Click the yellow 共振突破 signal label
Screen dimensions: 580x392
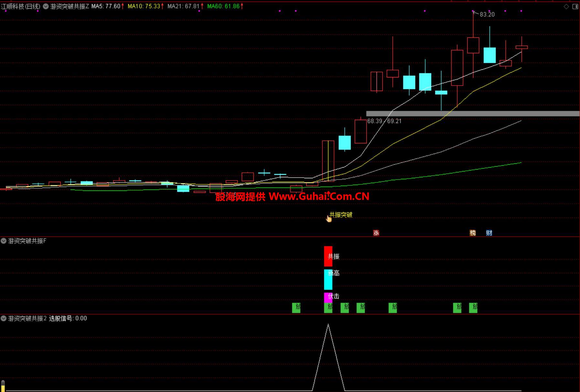click(341, 215)
